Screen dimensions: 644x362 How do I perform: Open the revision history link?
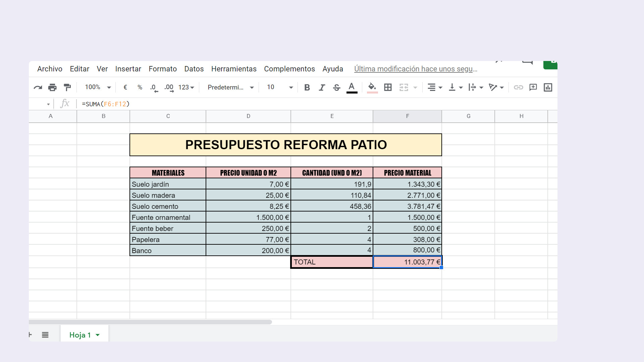[x=416, y=69]
